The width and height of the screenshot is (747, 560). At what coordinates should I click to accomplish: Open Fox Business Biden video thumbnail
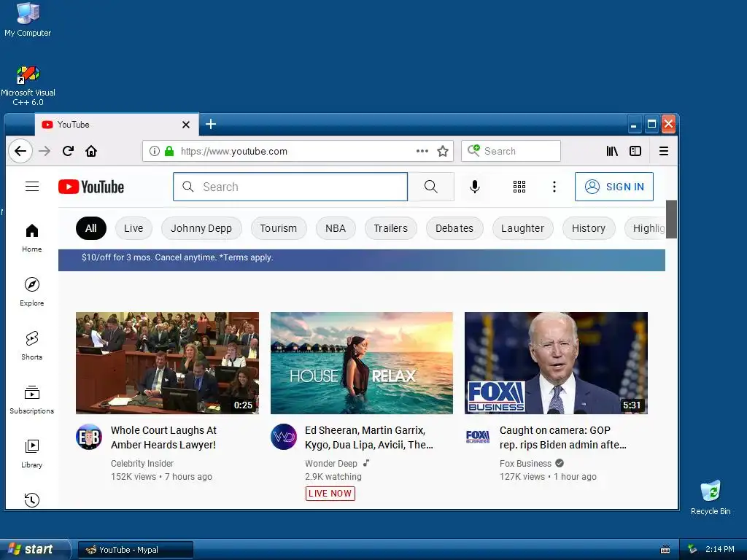click(x=556, y=363)
